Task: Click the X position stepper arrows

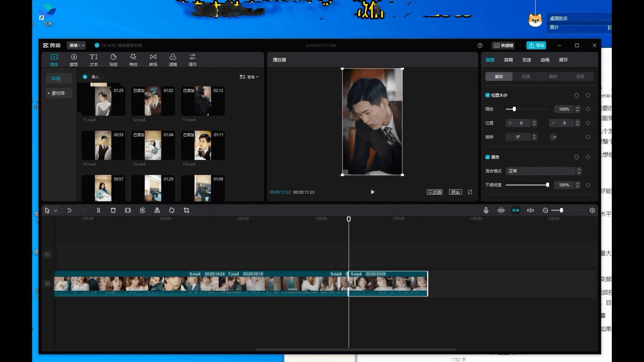Action: coord(534,123)
